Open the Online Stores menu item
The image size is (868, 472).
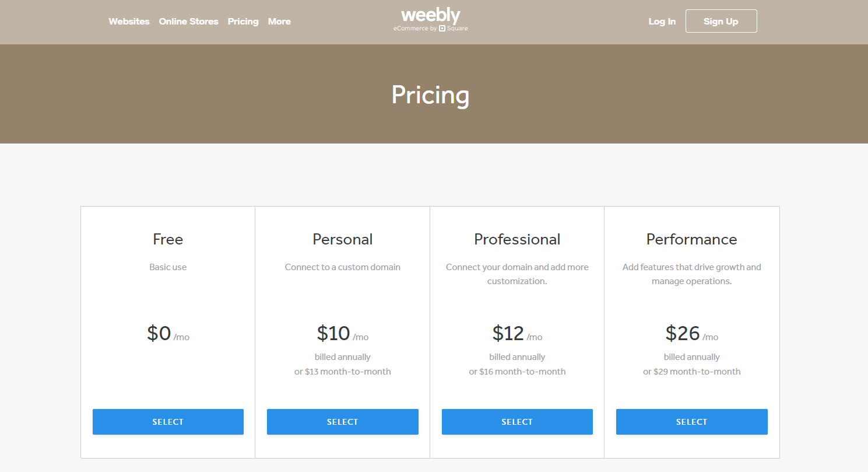pos(188,22)
